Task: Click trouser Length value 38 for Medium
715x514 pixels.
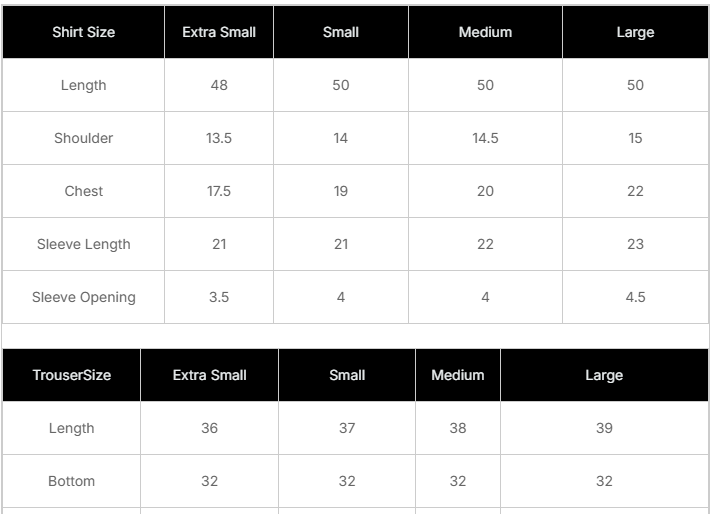Action: tap(457, 428)
